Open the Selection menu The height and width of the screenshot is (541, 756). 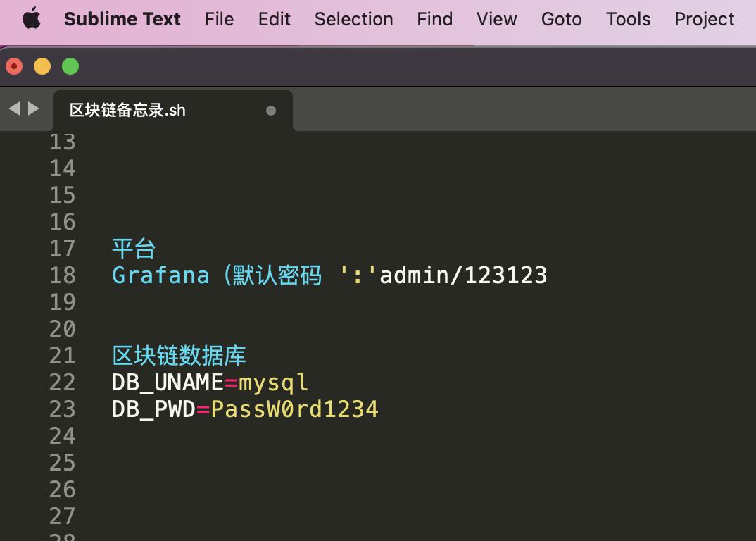(x=353, y=19)
